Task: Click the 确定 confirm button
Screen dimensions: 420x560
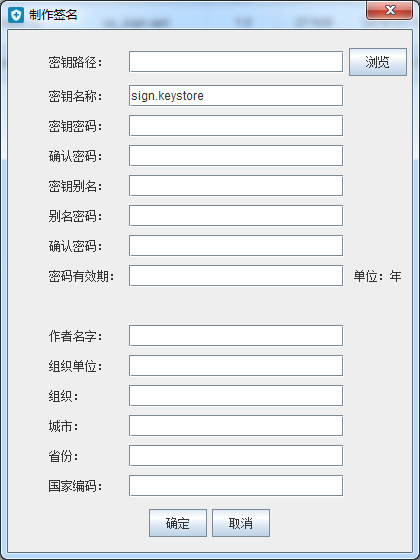Action: tap(178, 523)
